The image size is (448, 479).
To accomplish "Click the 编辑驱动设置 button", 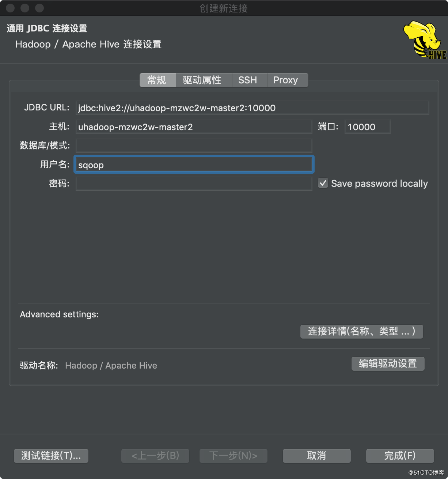I will [388, 363].
